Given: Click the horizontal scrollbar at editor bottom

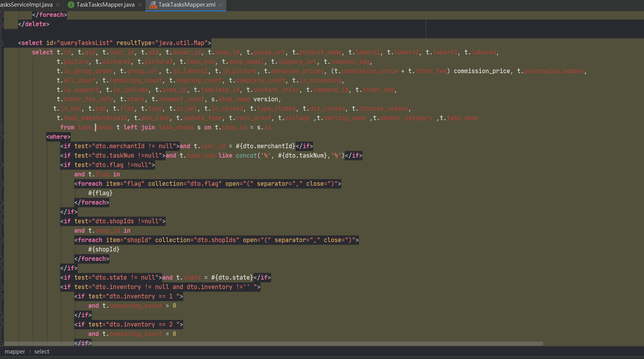Looking at the screenshot, I should coord(273,344).
